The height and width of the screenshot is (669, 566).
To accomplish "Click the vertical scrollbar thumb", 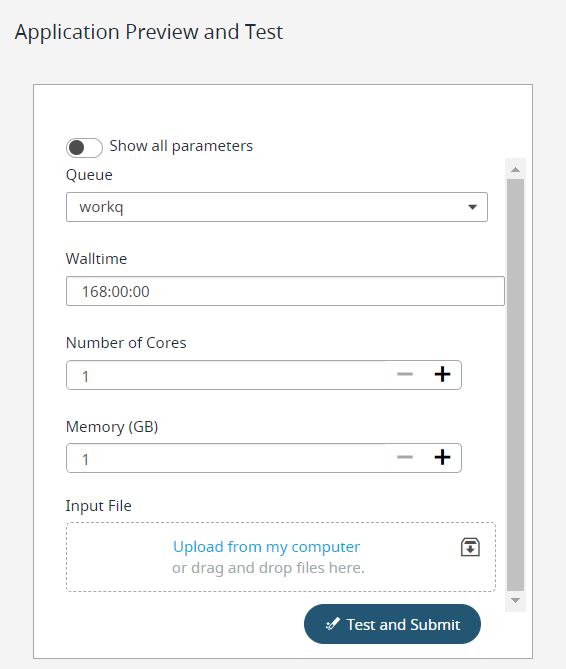I will click(515, 385).
